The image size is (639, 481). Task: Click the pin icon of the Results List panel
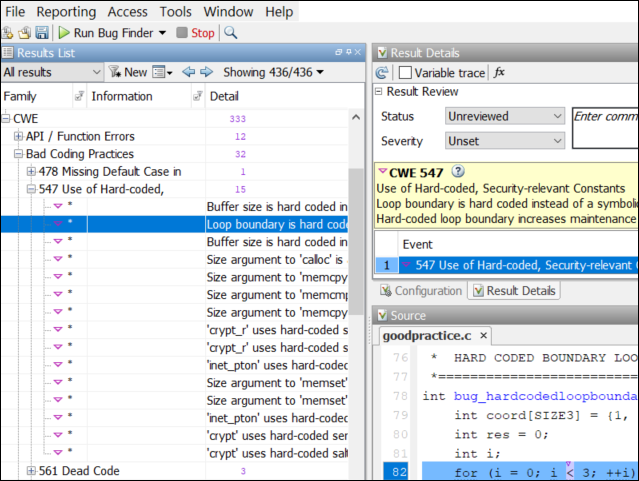[x=348, y=52]
